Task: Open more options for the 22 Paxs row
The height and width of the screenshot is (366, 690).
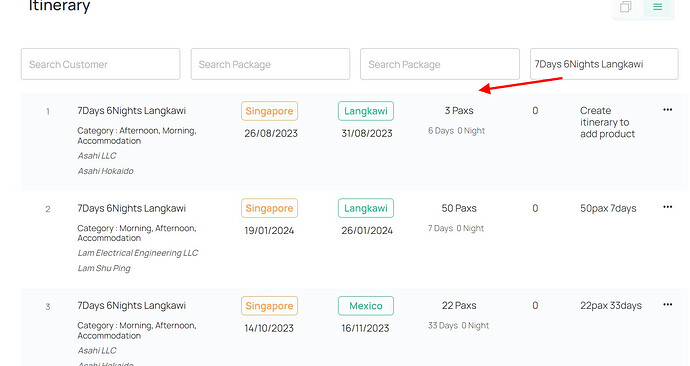Action: [668, 304]
